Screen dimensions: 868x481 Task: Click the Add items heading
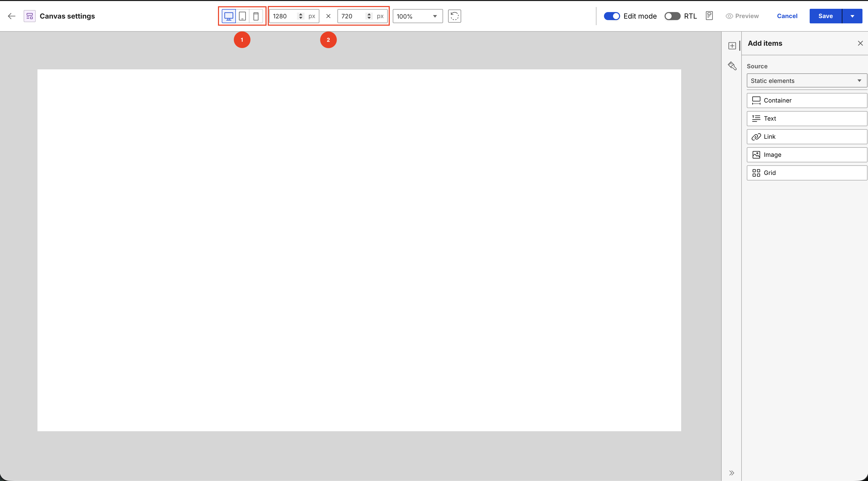tap(765, 43)
